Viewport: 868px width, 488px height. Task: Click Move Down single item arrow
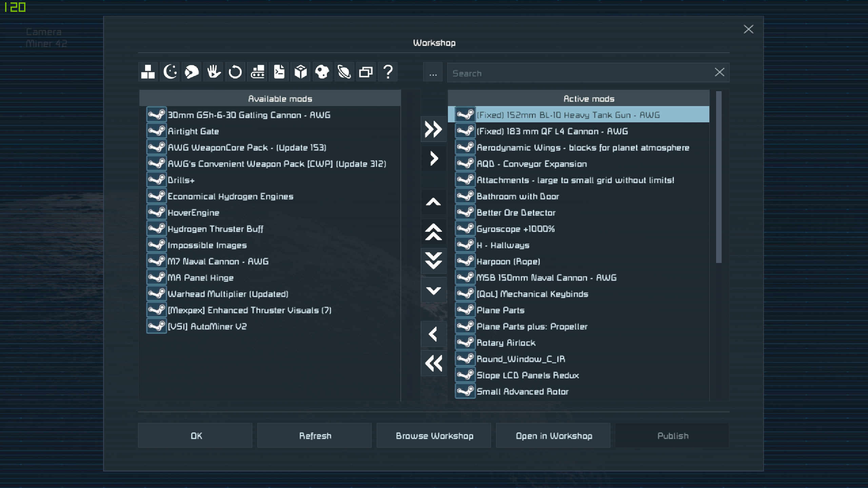point(433,291)
